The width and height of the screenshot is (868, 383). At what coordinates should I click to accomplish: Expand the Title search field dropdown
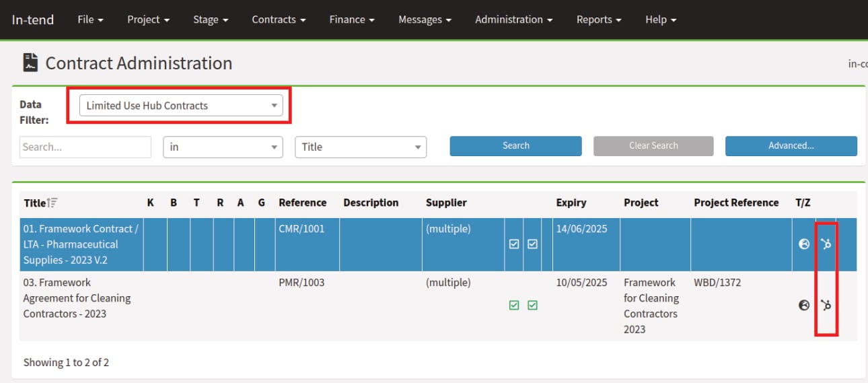point(361,147)
